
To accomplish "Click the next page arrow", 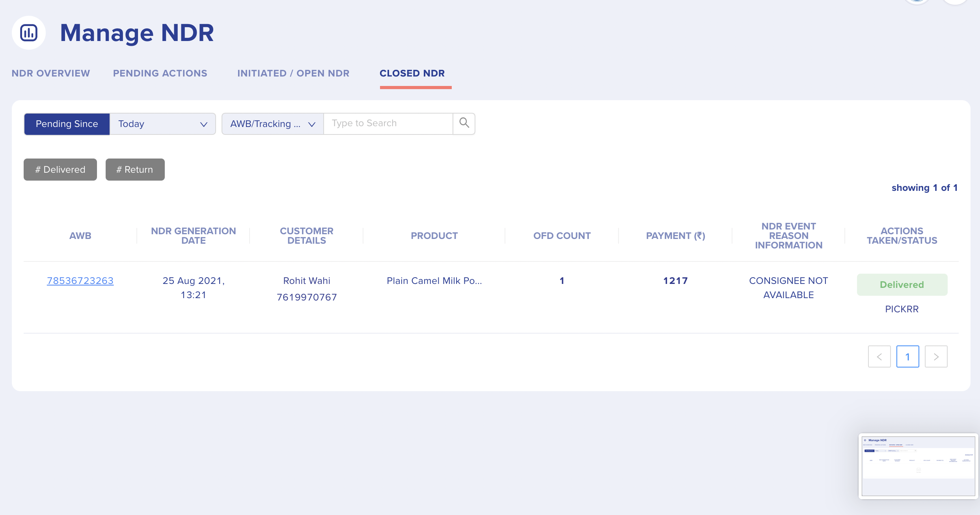I will 936,356.
